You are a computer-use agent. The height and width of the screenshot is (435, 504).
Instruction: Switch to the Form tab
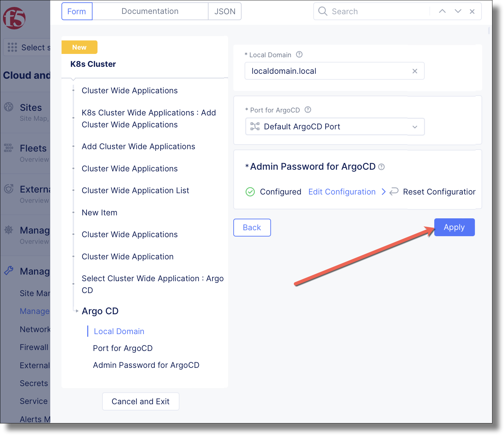[x=77, y=11]
